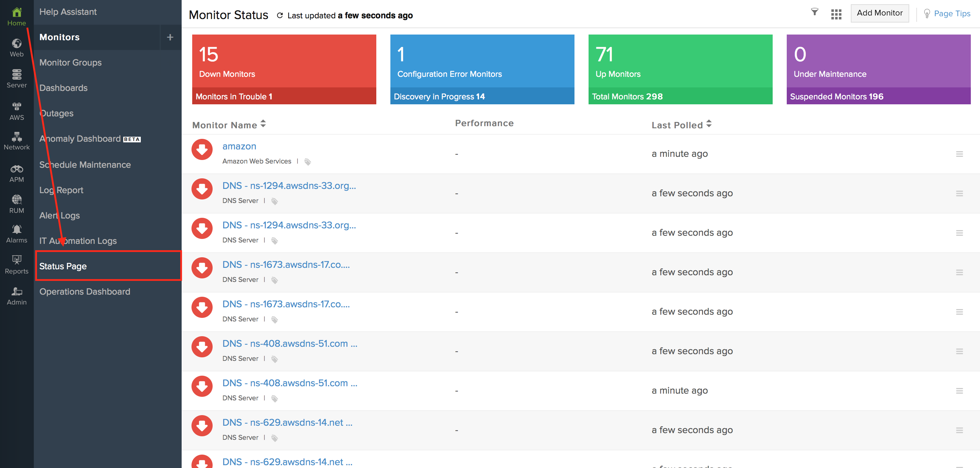Click the Add Monitor button
The height and width of the screenshot is (468, 980).
pos(879,13)
